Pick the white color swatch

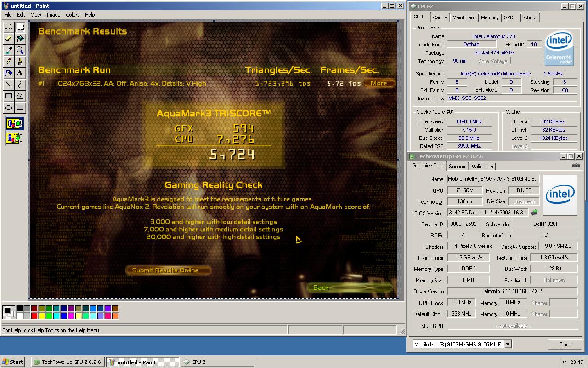click(20, 316)
